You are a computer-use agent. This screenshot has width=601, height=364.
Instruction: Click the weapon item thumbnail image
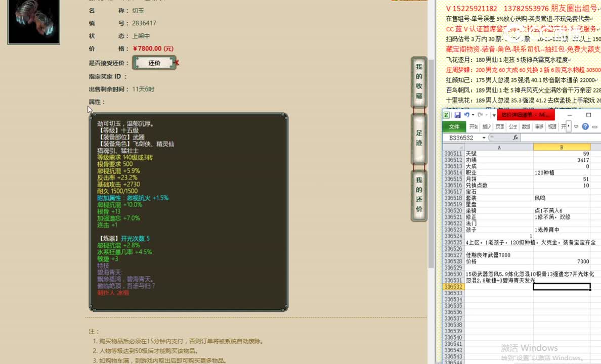pos(33,22)
